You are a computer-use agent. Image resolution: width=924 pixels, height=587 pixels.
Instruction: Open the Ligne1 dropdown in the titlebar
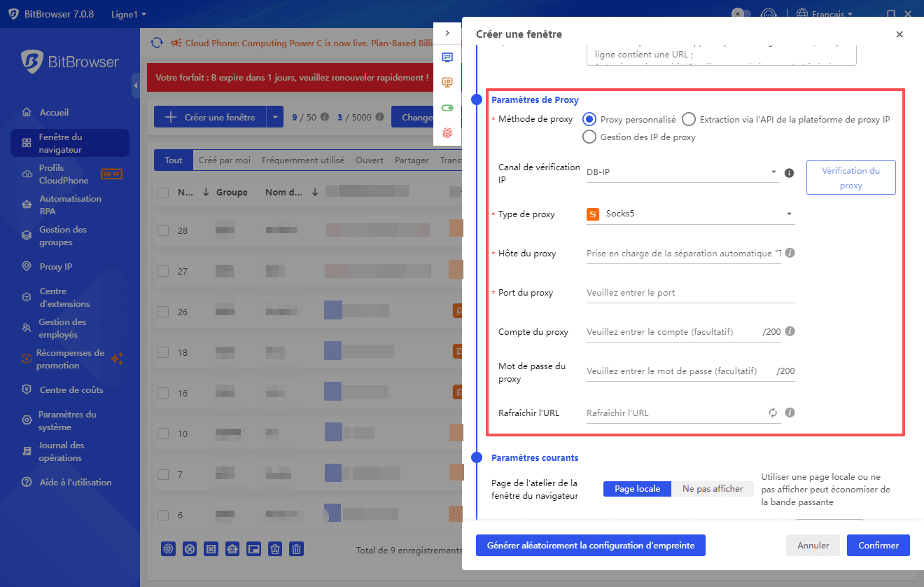pos(123,14)
